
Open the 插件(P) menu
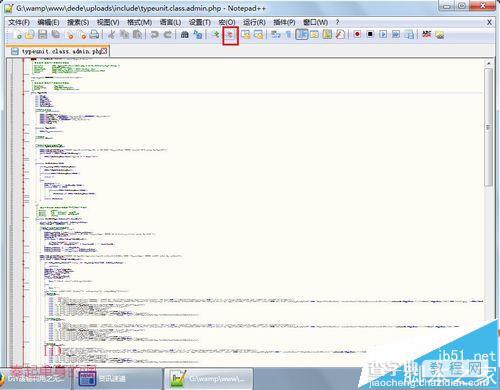click(284, 22)
